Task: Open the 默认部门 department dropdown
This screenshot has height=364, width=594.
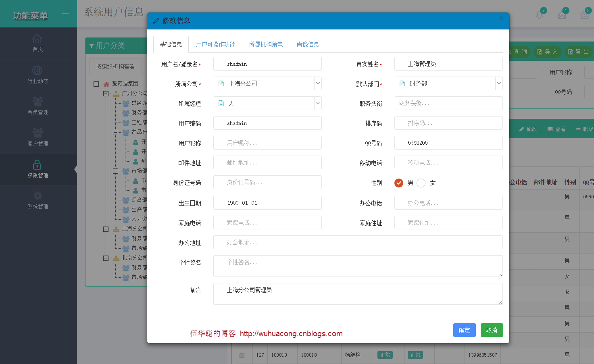Action: (x=499, y=83)
